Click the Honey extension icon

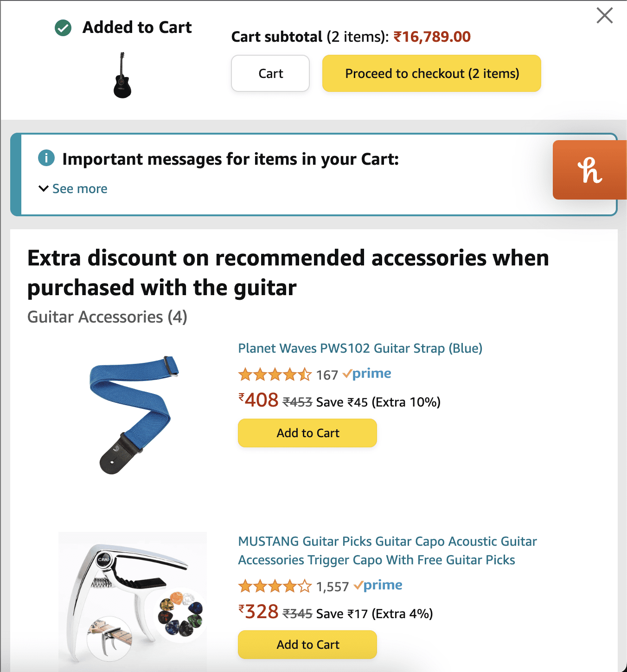coord(589,170)
